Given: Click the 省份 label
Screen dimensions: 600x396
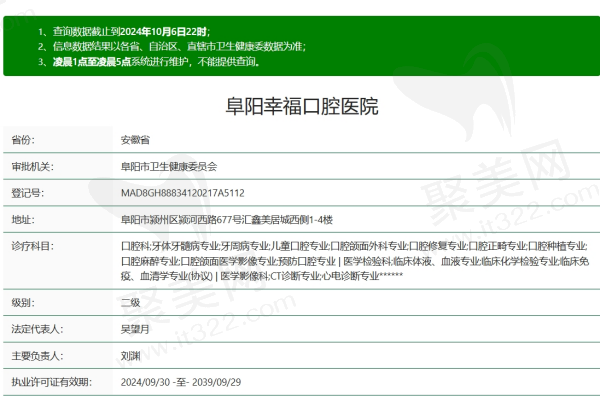Looking at the screenshot, I should click(x=23, y=140).
